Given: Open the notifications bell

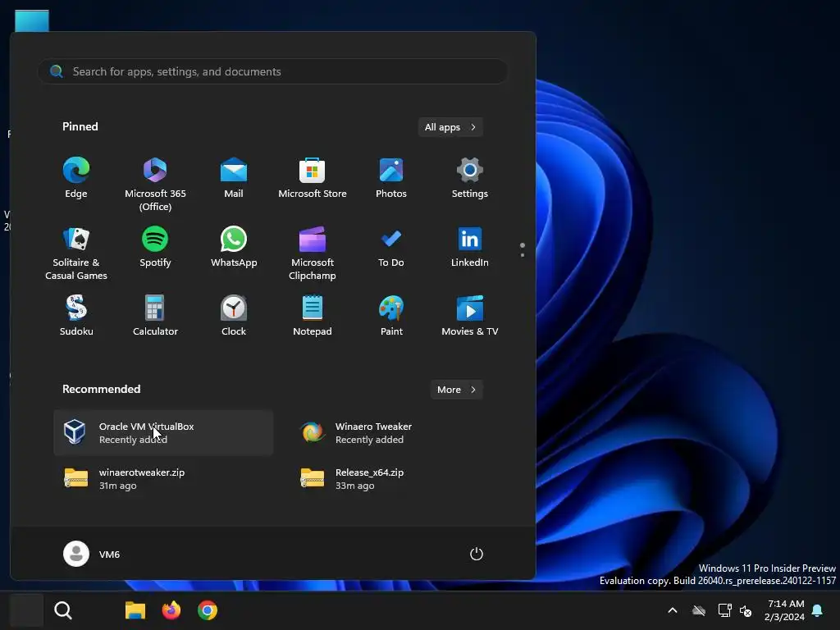Looking at the screenshot, I should (x=818, y=610).
